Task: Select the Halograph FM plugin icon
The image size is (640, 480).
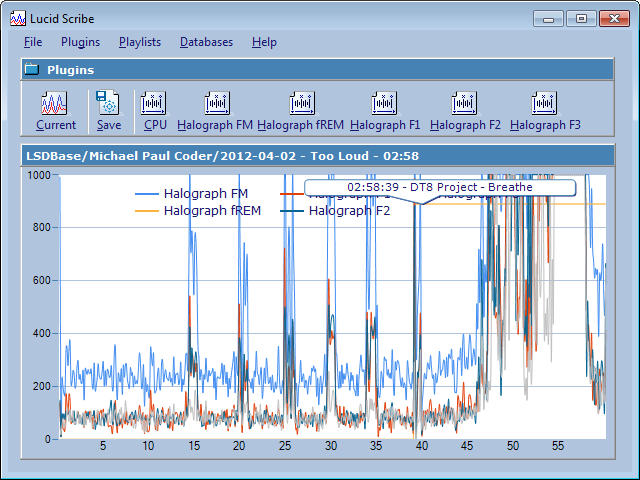Action: coord(215,103)
